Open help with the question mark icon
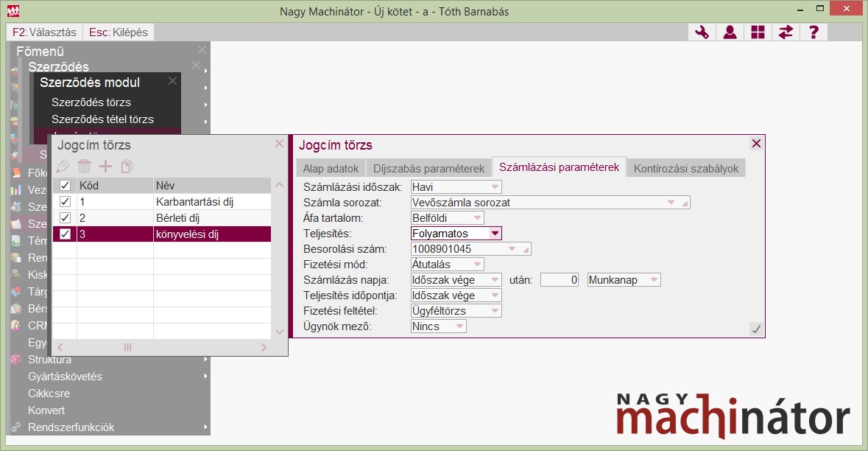The width and height of the screenshot is (868, 451). [814, 32]
